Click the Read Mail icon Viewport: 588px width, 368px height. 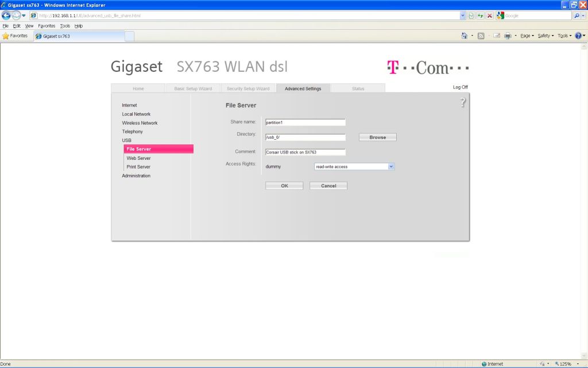coord(497,36)
